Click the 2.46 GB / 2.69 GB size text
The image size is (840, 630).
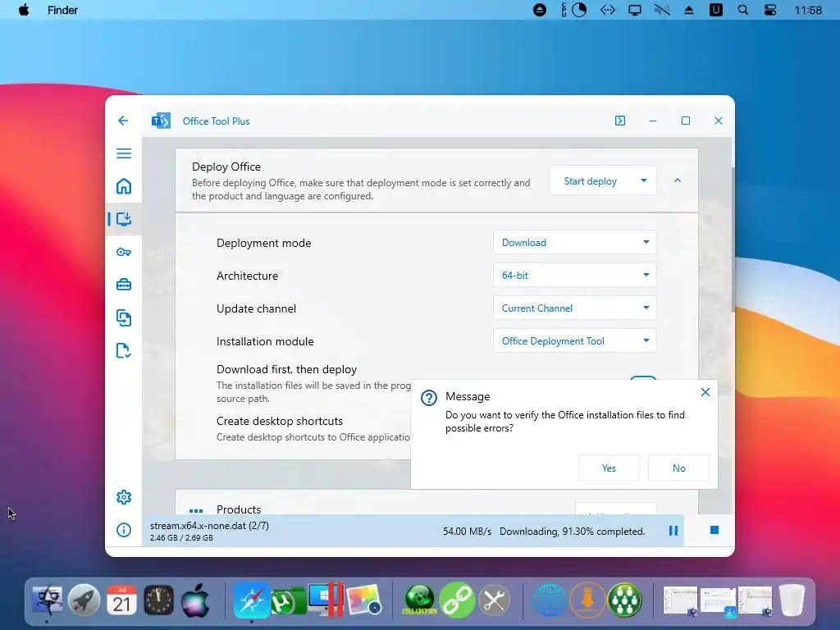pyautogui.click(x=181, y=538)
